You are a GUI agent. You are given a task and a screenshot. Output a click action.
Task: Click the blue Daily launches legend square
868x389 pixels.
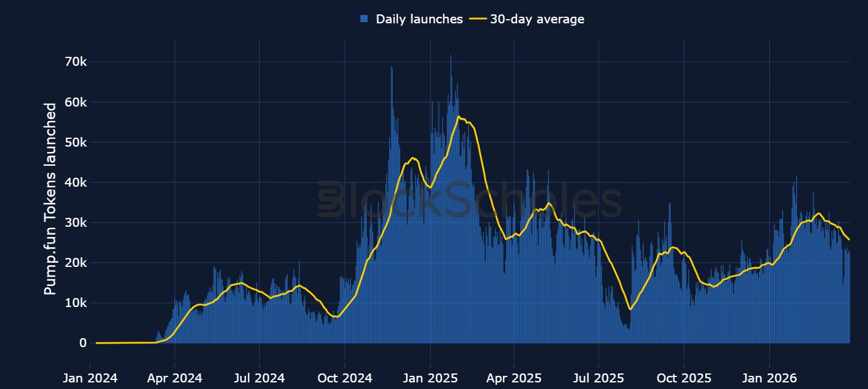pyautogui.click(x=364, y=19)
